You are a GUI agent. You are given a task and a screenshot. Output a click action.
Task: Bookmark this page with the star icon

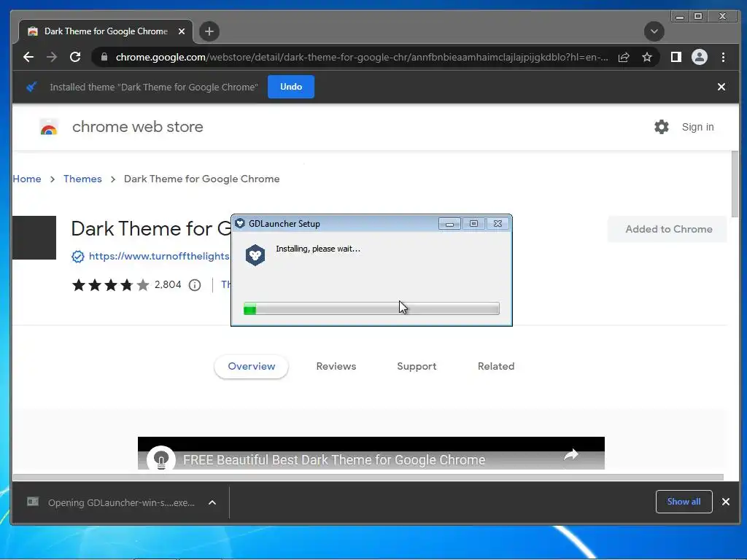tap(647, 57)
